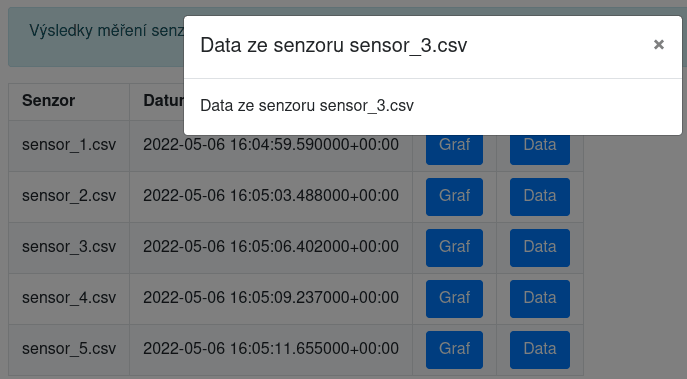The image size is (687, 379).
Task: Show Data for sensor_2.csv
Action: [540, 197]
